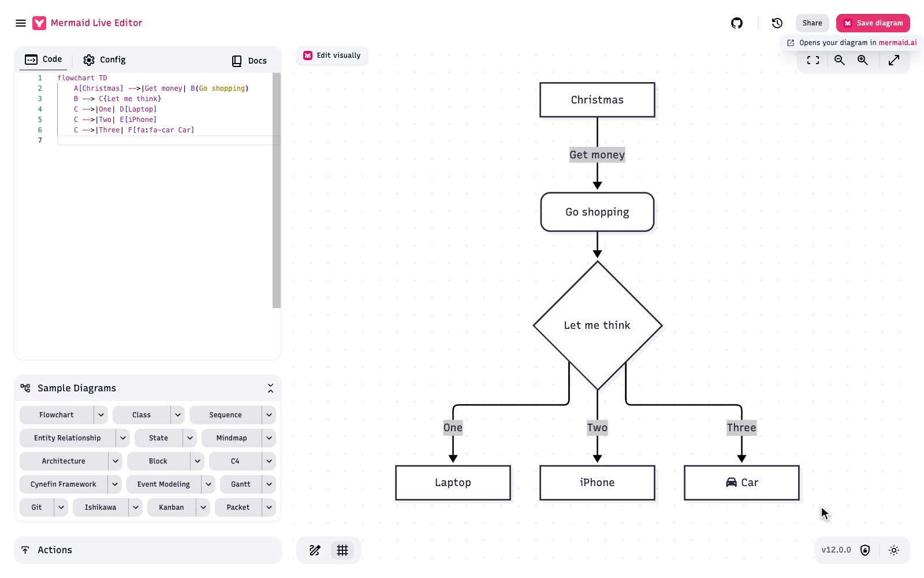Open the Gantt sample dropdown arrow
The image size is (924, 578).
(x=269, y=484)
